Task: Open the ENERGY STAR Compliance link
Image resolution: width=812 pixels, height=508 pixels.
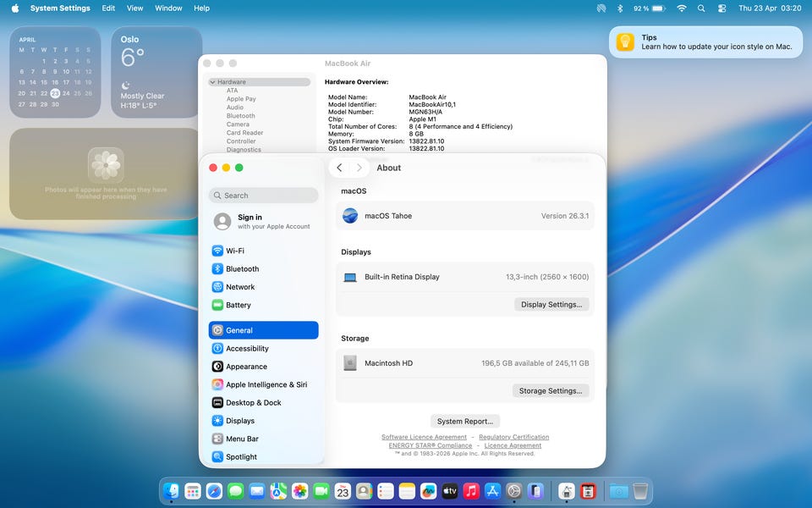Action: 431,445
